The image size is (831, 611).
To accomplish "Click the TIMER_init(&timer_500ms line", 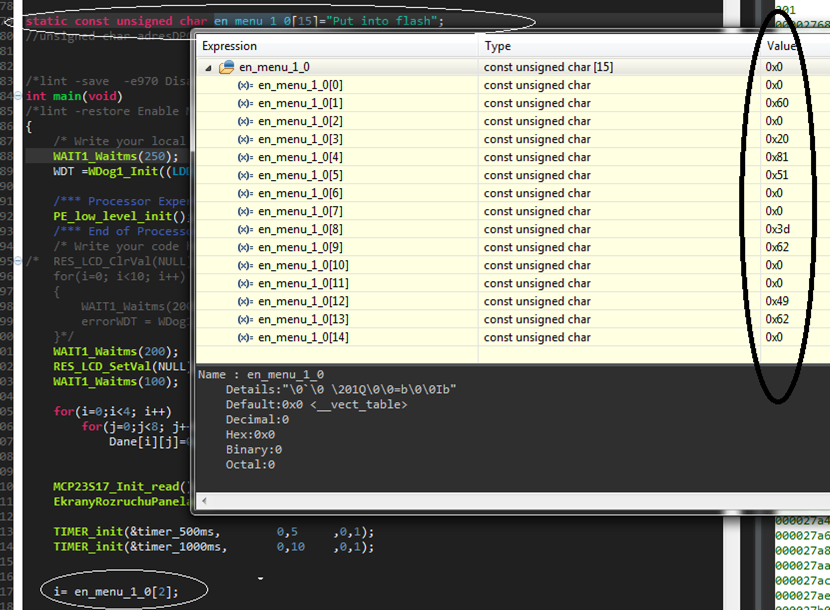I will [214, 532].
